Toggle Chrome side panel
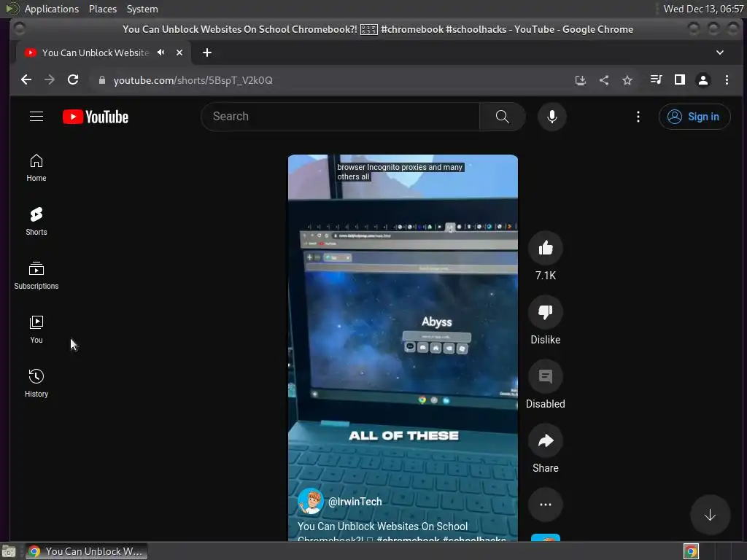Image resolution: width=747 pixels, height=560 pixels. point(680,79)
